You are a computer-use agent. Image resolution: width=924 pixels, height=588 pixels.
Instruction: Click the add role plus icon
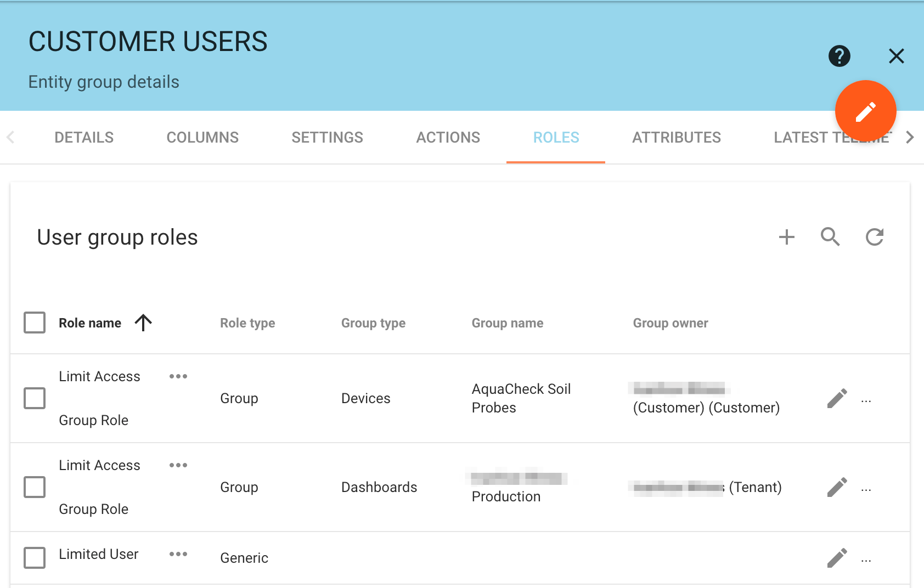coord(787,237)
